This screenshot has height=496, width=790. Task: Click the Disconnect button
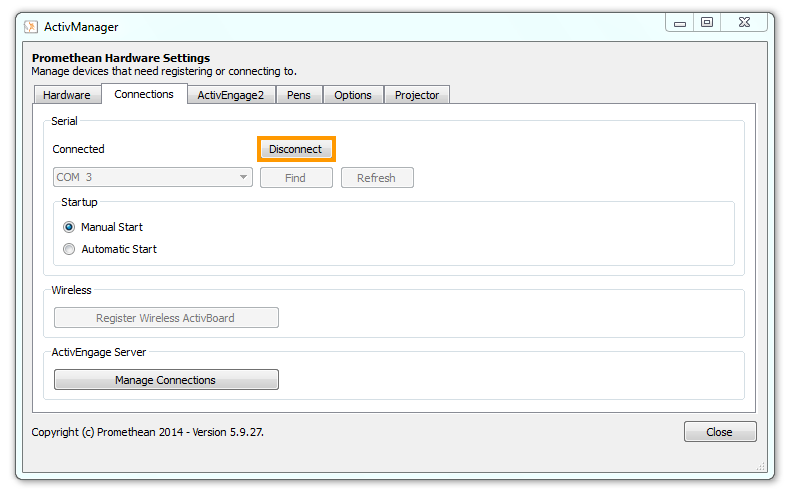point(296,149)
